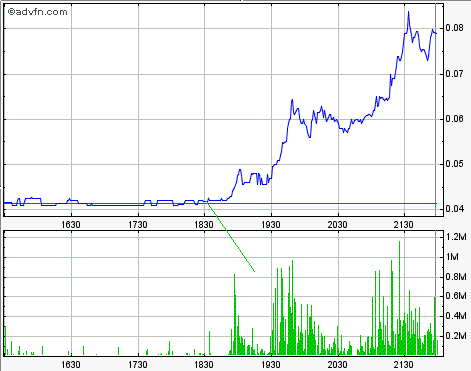Click the 2130 label under volume chart
Screen dimensions: 471x371
(x=404, y=365)
